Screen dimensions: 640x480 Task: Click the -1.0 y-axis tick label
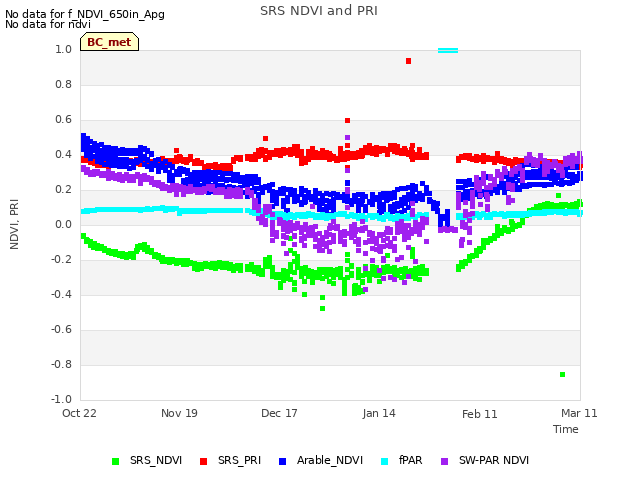pos(61,400)
